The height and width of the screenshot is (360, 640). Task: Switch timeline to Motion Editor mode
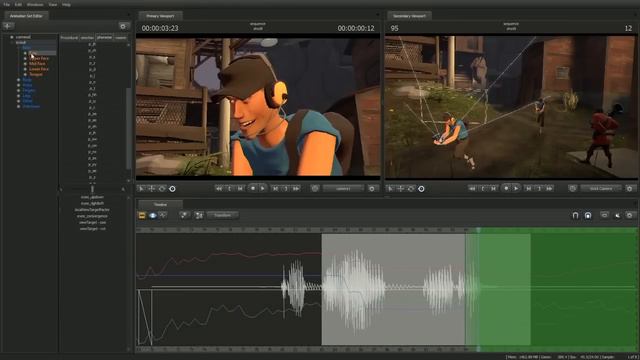[153, 215]
